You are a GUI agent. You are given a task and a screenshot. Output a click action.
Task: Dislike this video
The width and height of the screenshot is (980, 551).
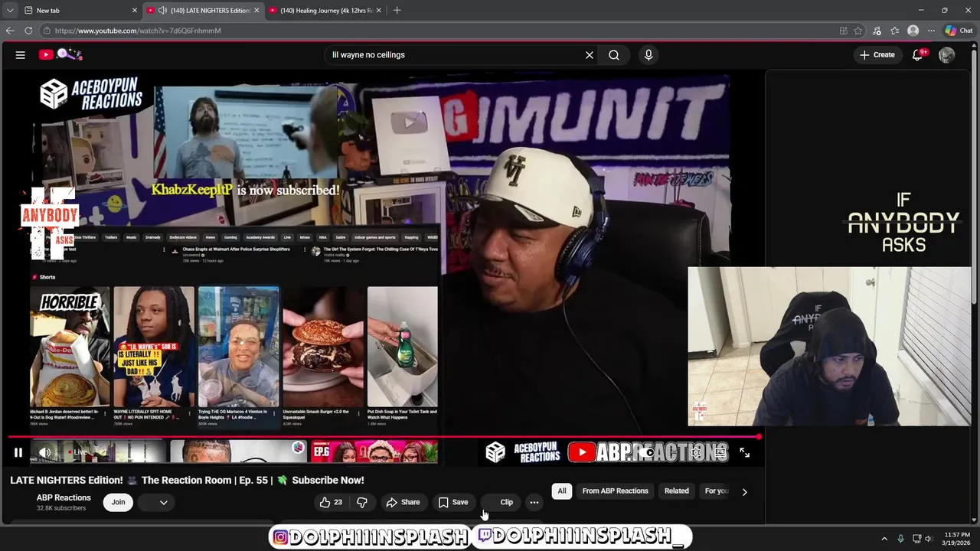click(x=362, y=502)
